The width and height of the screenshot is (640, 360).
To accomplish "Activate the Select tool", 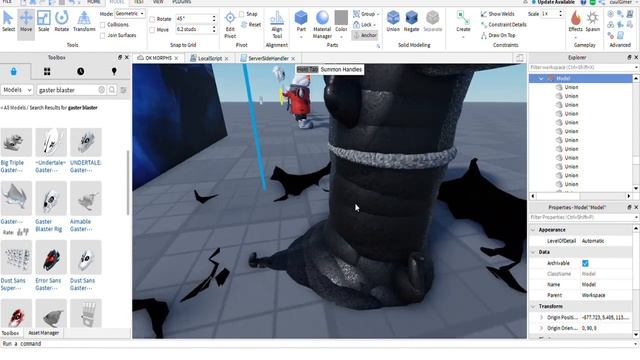I will click(x=8, y=22).
